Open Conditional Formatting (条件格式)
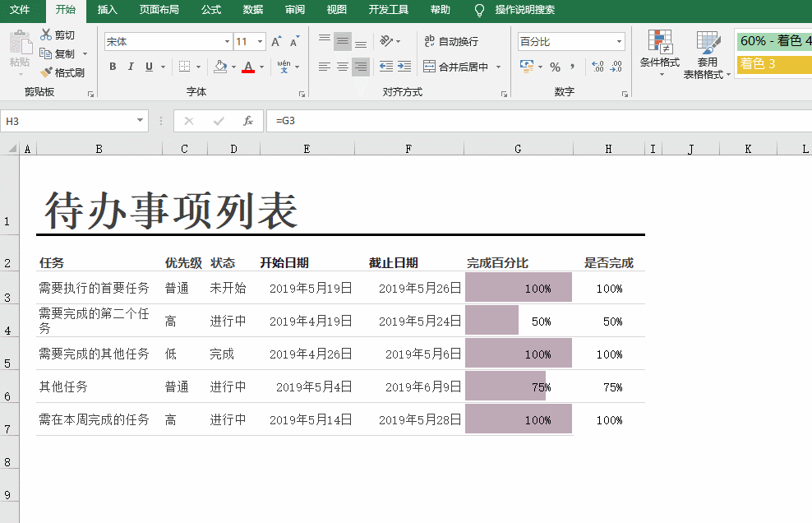 (660, 53)
